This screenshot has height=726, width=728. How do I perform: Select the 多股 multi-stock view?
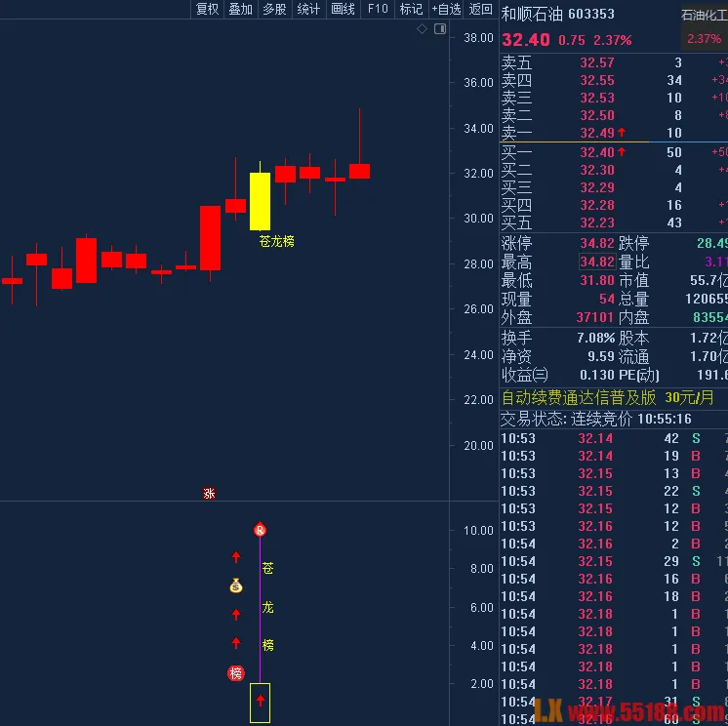274,10
